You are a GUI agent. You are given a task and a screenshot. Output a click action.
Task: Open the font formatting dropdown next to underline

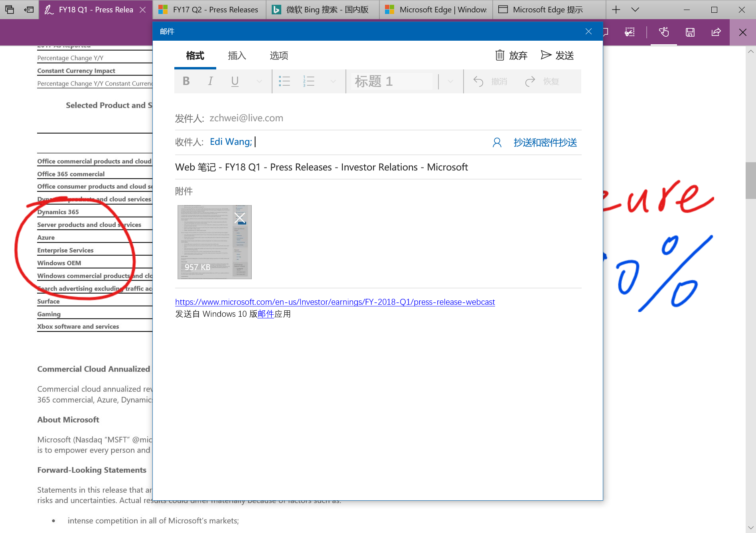259,81
